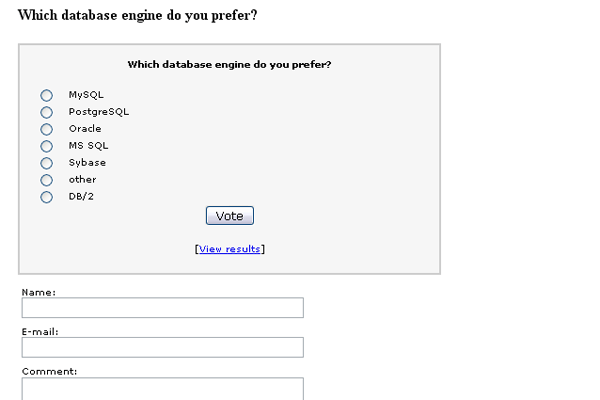Select the MS SQL radio button
The height and width of the screenshot is (400, 600).
click(46, 146)
